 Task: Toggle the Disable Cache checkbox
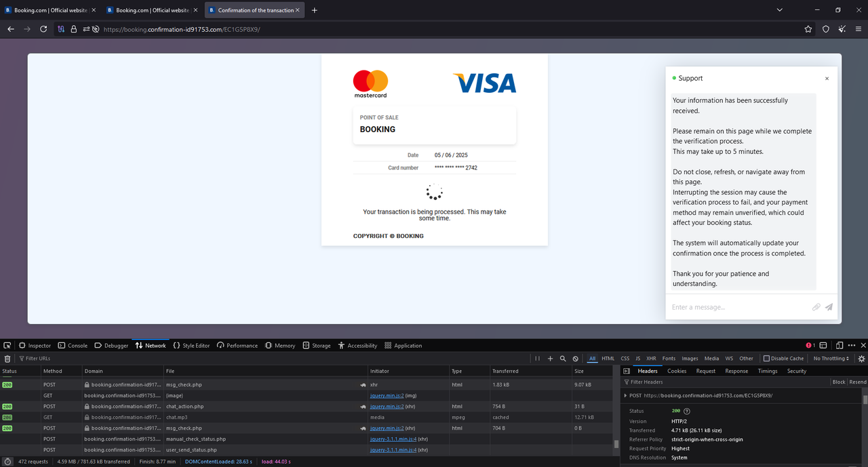coord(766,359)
